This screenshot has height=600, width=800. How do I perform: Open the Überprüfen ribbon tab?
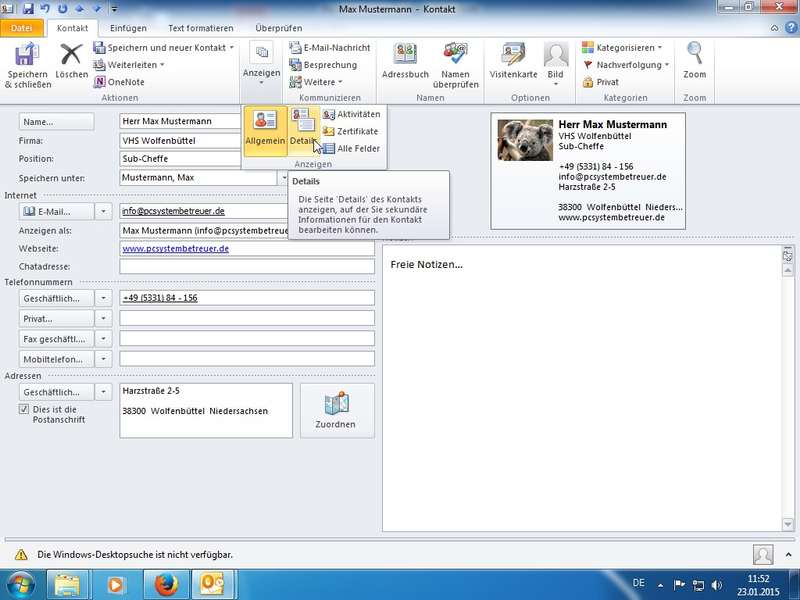tap(279, 28)
